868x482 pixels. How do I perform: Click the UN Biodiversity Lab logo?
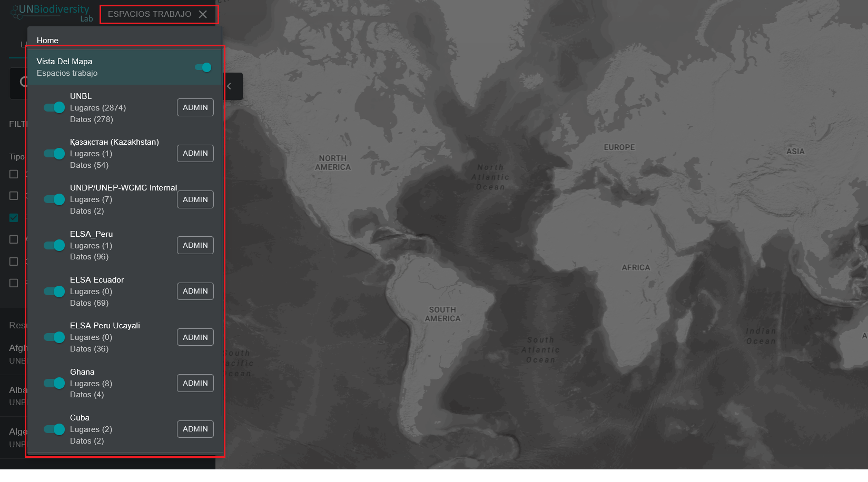(52, 13)
